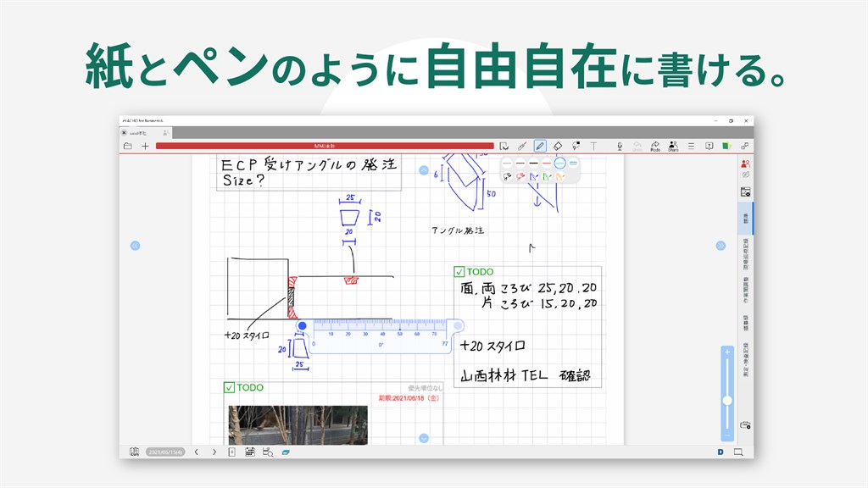Adjust the vertical zoom slider handle
The image size is (868, 488).
click(x=727, y=401)
